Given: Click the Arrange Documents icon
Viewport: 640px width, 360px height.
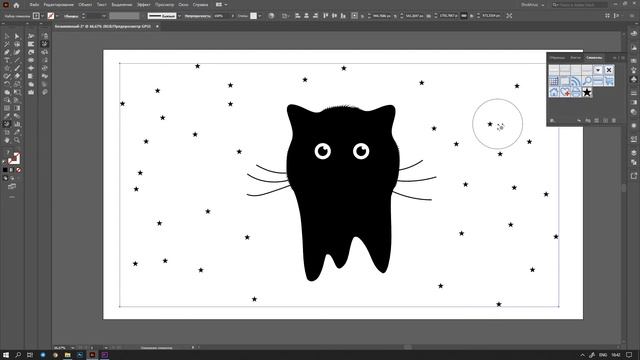Looking at the screenshot, I should 219,5.
